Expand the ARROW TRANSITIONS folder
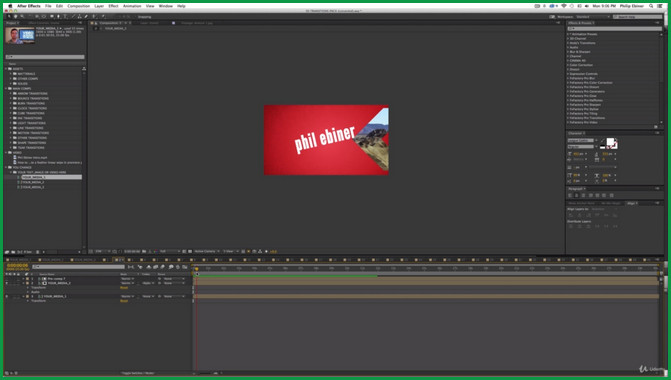 tap(11, 93)
